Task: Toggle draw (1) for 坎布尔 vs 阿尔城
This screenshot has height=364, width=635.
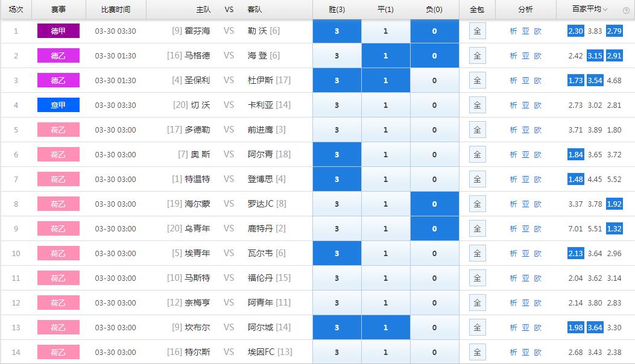Action: click(385, 328)
